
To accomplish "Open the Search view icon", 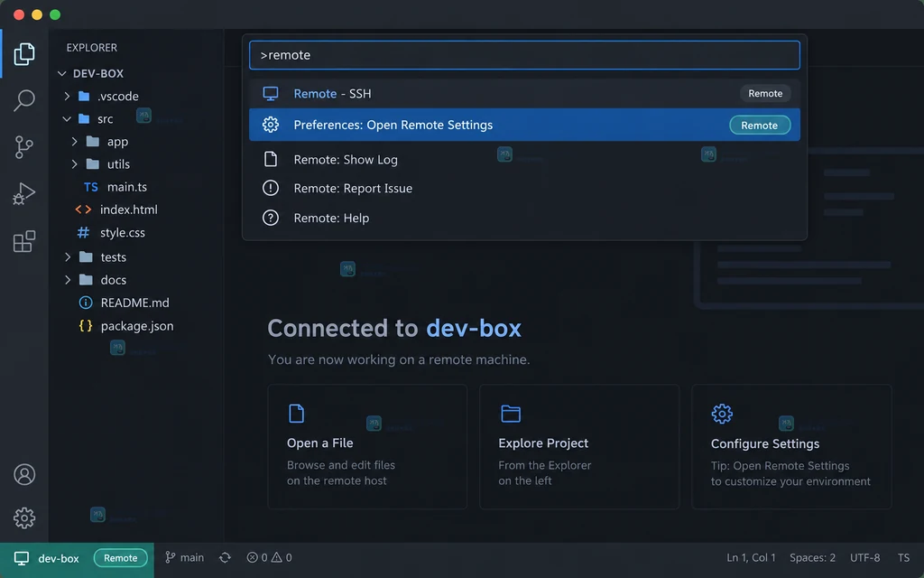I will coord(24,100).
